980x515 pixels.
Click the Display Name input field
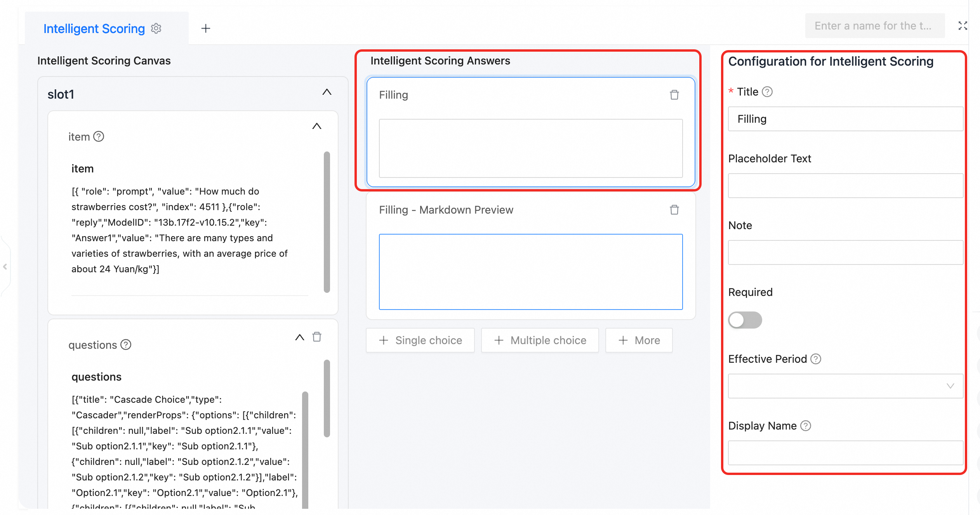845,453
